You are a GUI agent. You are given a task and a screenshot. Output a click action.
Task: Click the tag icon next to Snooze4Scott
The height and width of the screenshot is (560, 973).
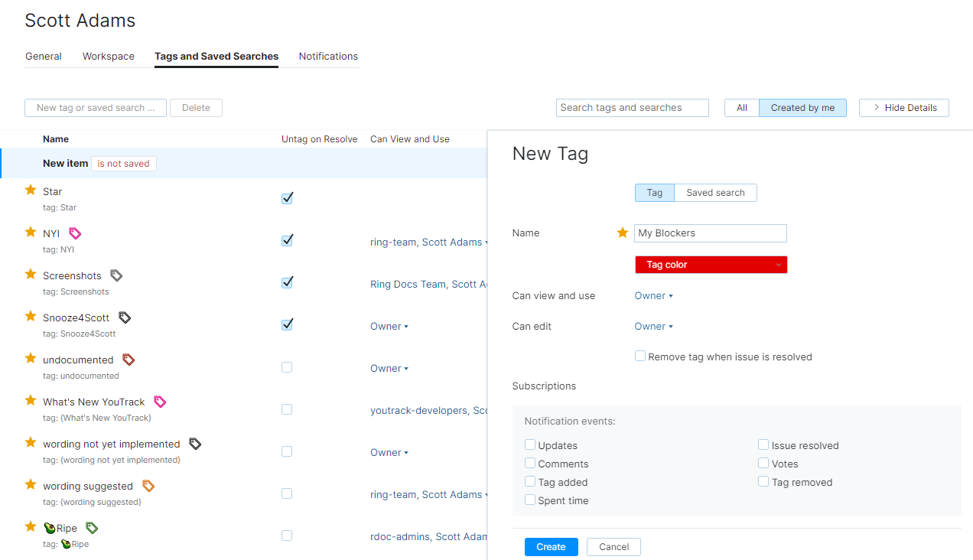(124, 316)
